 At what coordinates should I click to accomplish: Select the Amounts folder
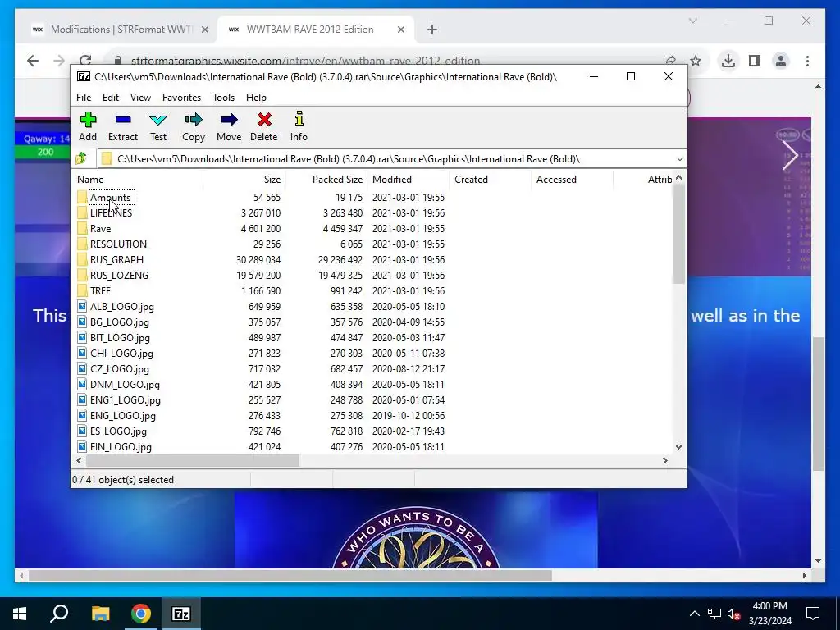pyautogui.click(x=111, y=197)
